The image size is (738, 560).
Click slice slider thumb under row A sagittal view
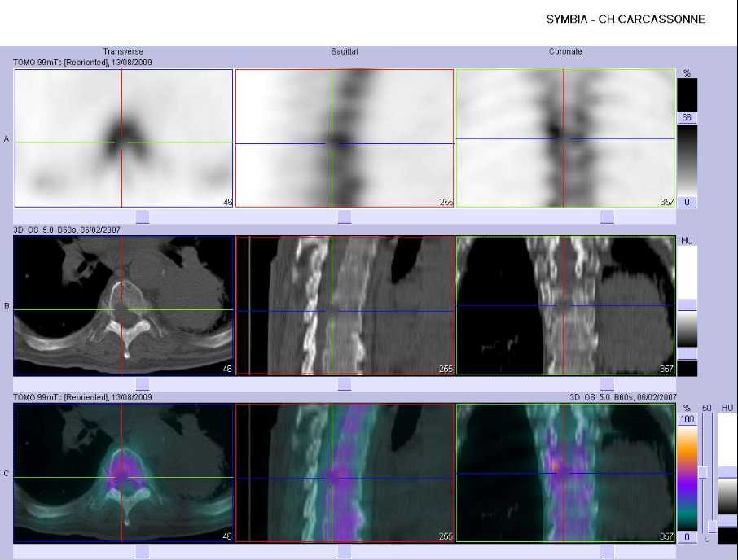click(x=345, y=217)
